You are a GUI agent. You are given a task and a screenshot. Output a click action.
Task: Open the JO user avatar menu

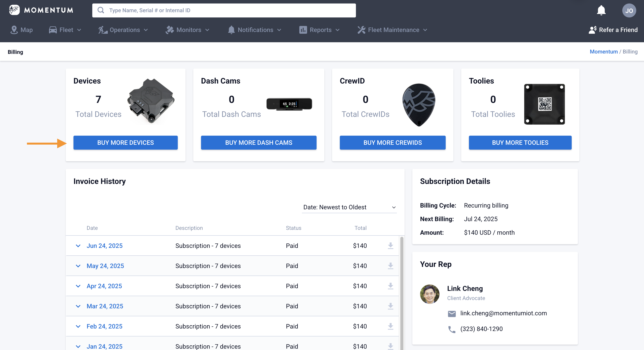629,10
